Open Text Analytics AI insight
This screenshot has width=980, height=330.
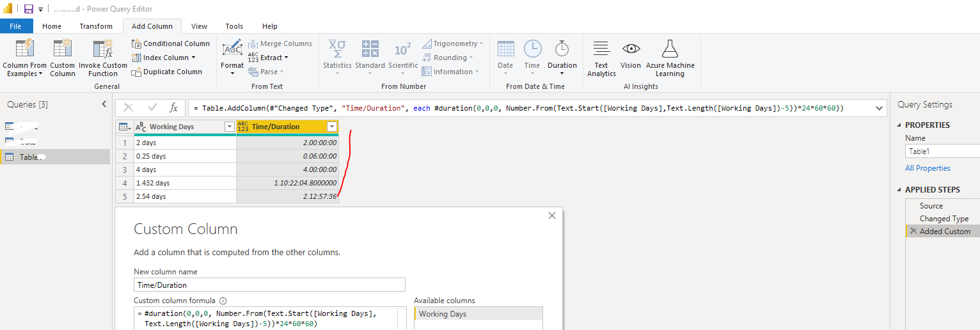601,58
